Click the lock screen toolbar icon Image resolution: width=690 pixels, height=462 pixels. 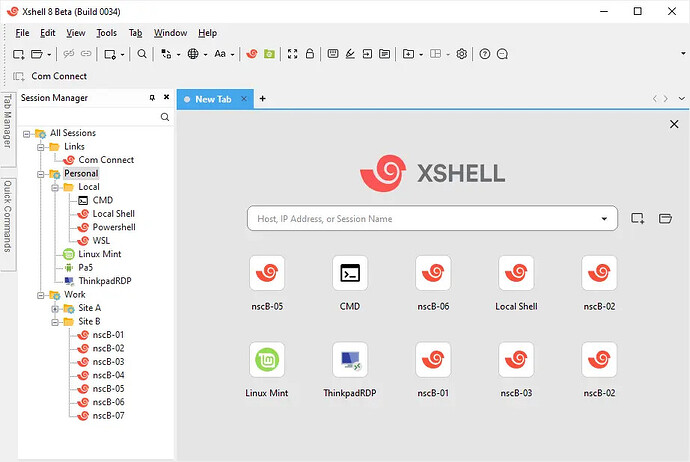point(310,54)
